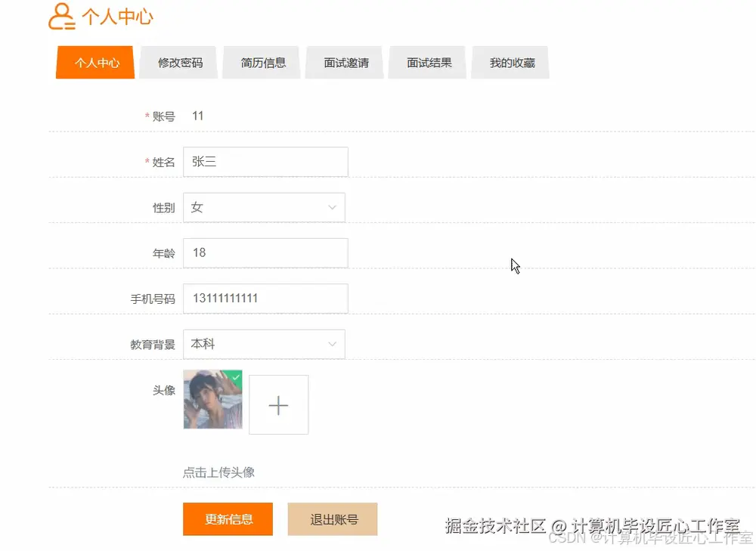Select the active 个人中心 tab
Image resolution: width=756 pixels, height=551 pixels.
click(x=94, y=63)
